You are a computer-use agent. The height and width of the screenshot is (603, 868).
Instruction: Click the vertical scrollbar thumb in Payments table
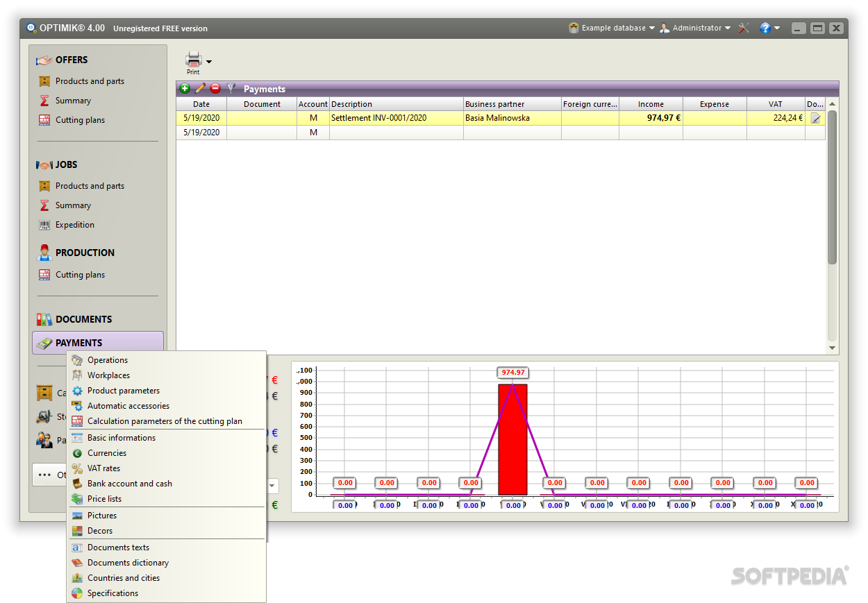click(832, 187)
